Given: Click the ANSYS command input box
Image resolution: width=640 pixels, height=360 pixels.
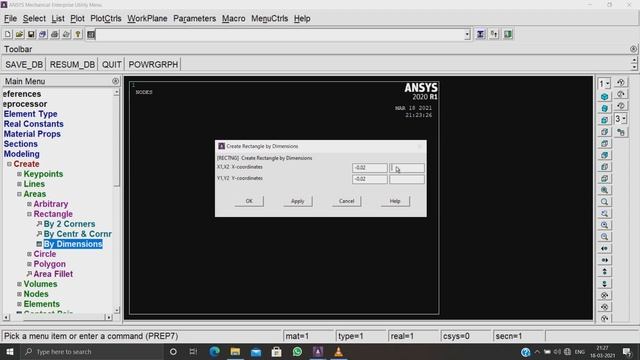Looking at the screenshot, I should 280,35.
